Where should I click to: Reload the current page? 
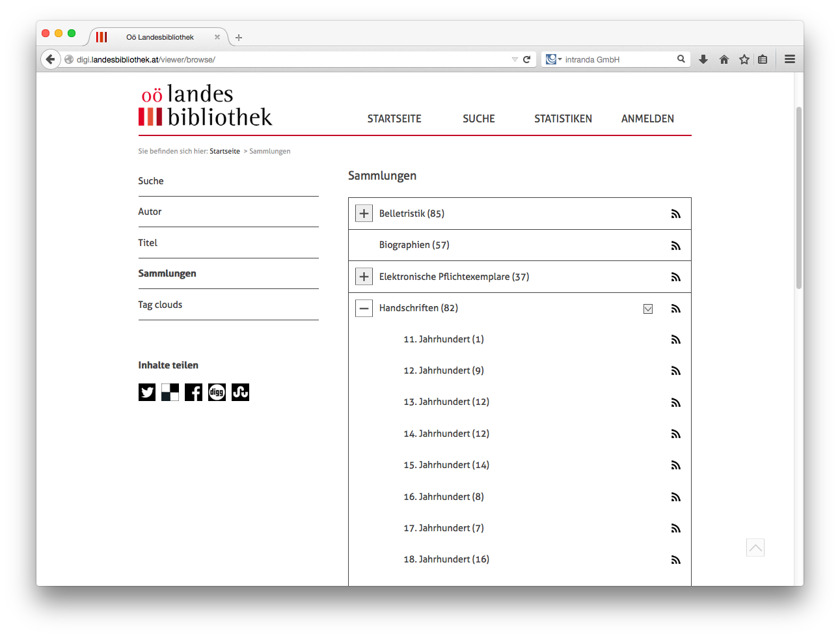(526, 59)
